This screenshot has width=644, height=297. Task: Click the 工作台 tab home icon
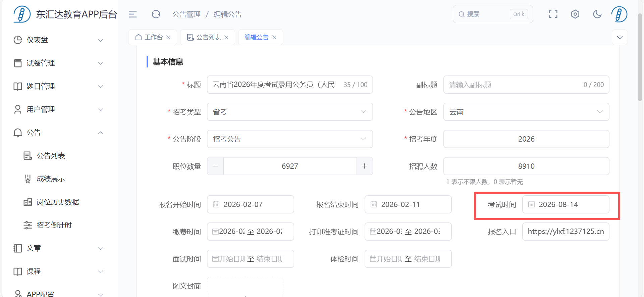(138, 37)
